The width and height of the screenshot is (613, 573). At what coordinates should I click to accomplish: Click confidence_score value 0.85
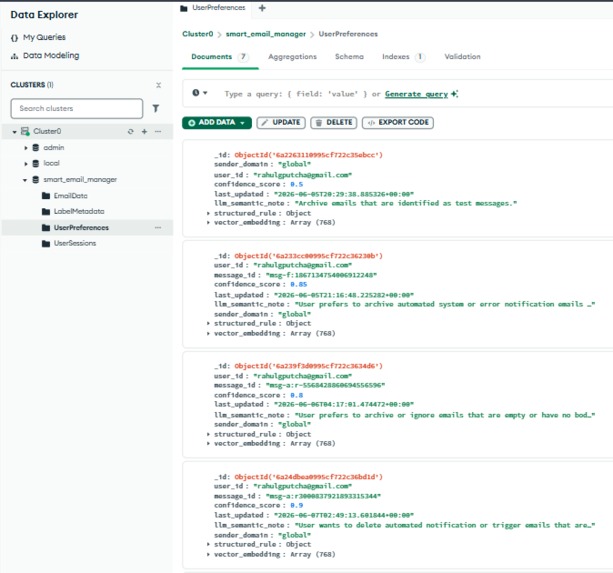click(x=299, y=285)
